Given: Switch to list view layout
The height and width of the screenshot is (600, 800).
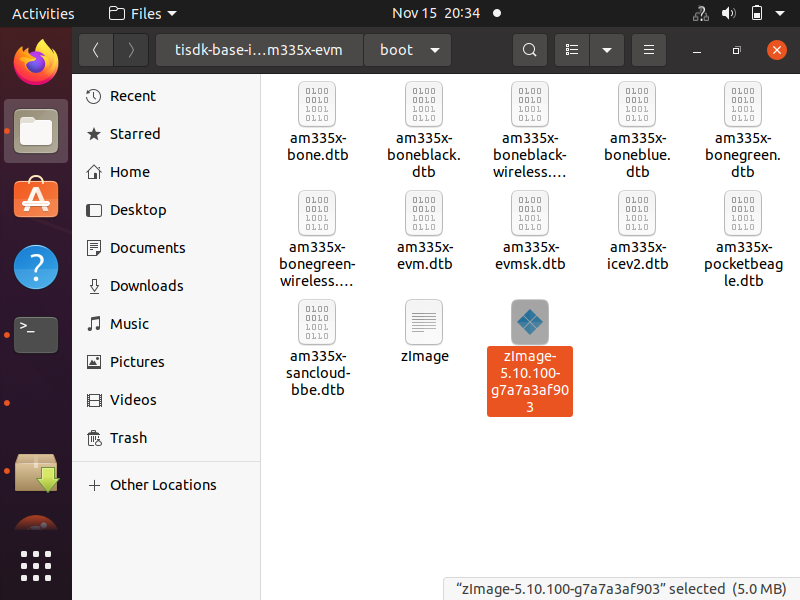Looking at the screenshot, I should (571, 49).
